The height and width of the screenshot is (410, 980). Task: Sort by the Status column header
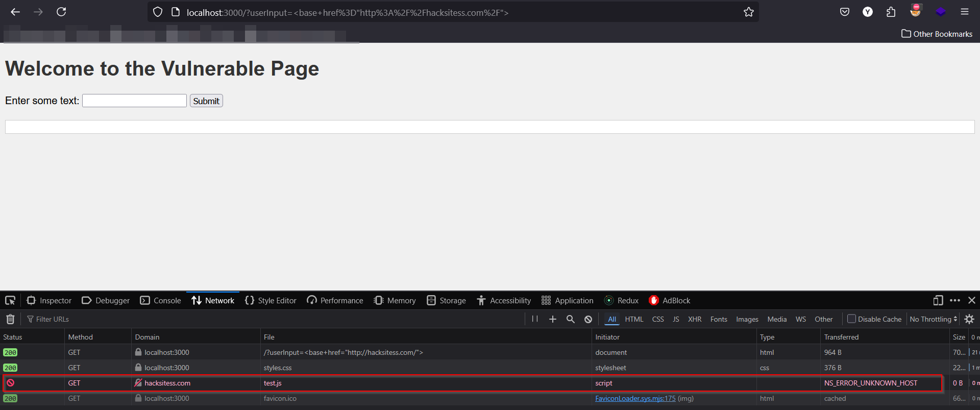coord(32,337)
